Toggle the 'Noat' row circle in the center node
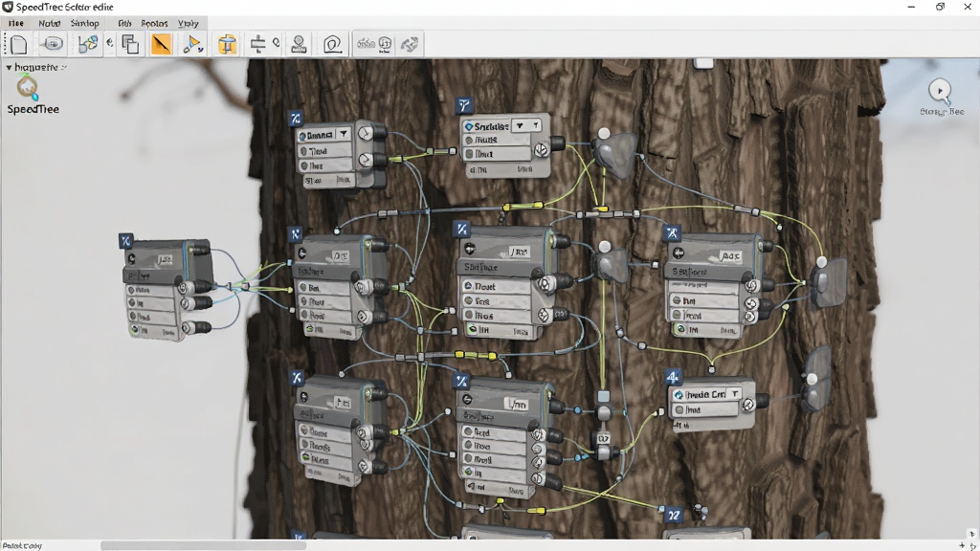980x551 pixels. pos(467,286)
